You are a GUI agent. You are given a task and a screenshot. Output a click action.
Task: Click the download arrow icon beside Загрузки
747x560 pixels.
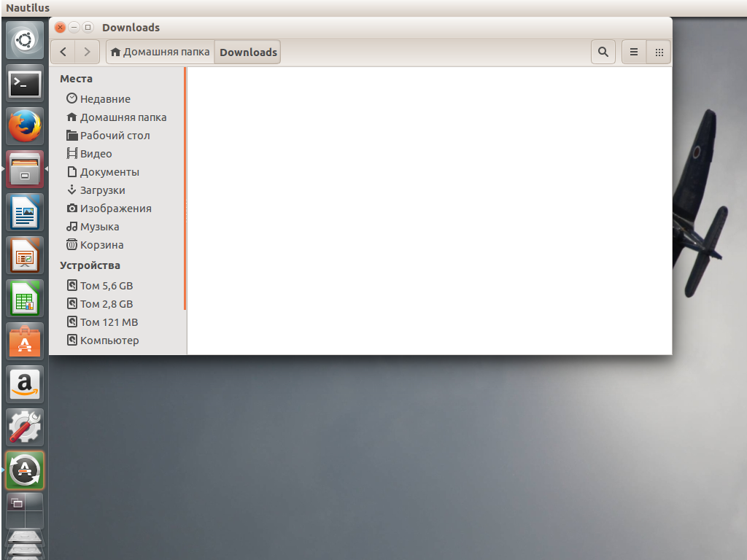pyautogui.click(x=72, y=190)
